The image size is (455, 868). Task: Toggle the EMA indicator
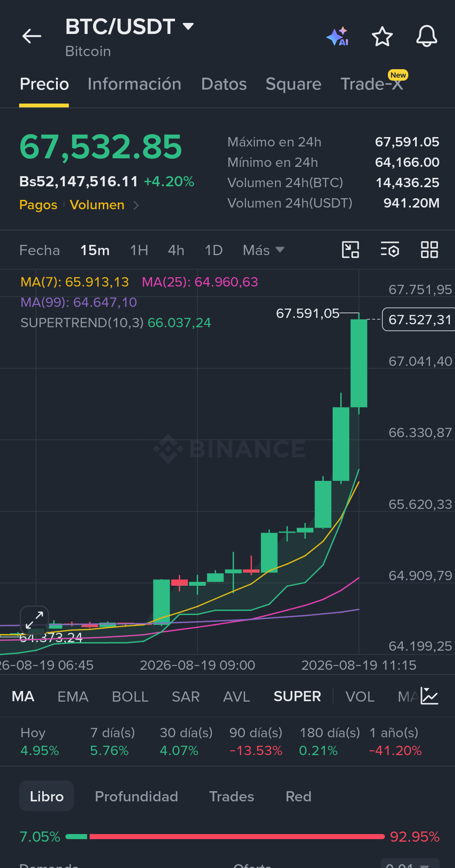point(73,697)
